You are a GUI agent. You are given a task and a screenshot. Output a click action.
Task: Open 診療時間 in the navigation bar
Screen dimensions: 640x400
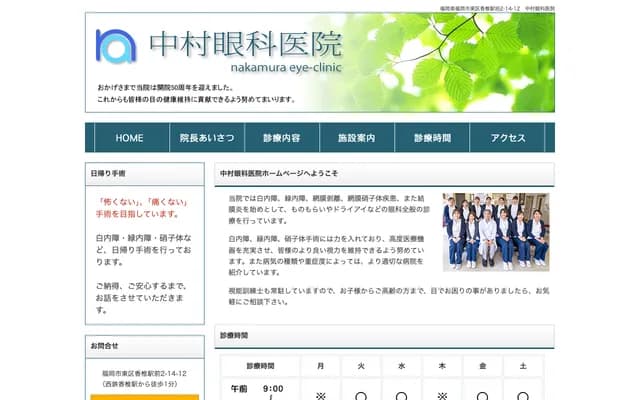(432, 138)
